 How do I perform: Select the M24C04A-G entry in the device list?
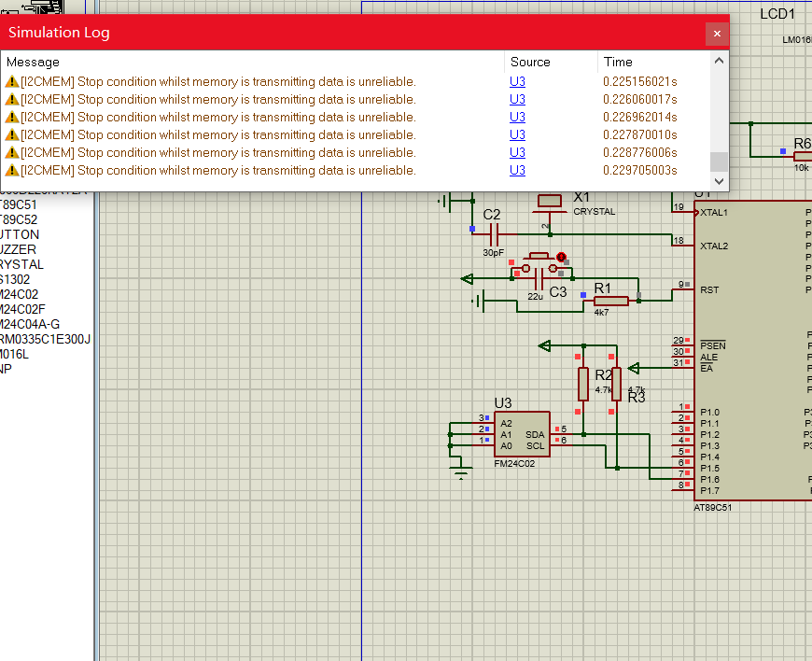click(30, 324)
